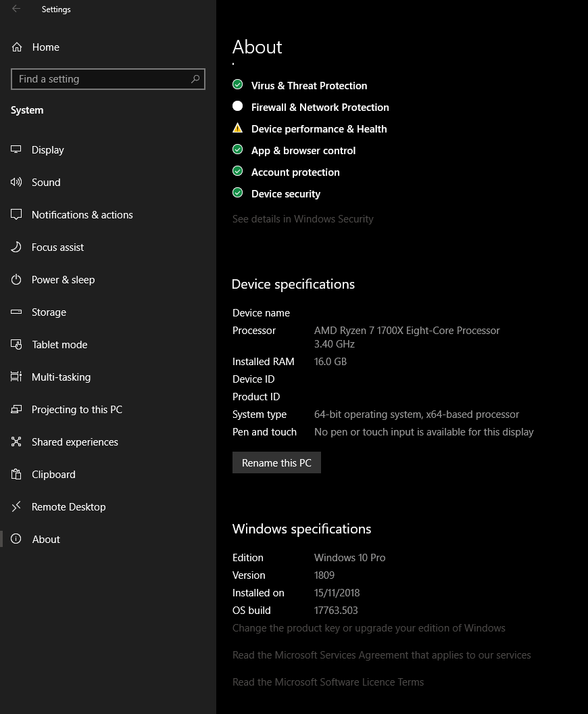This screenshot has height=714, width=588.
Task: Read the Microsoft Software Licence Terms link
Action: coord(328,682)
